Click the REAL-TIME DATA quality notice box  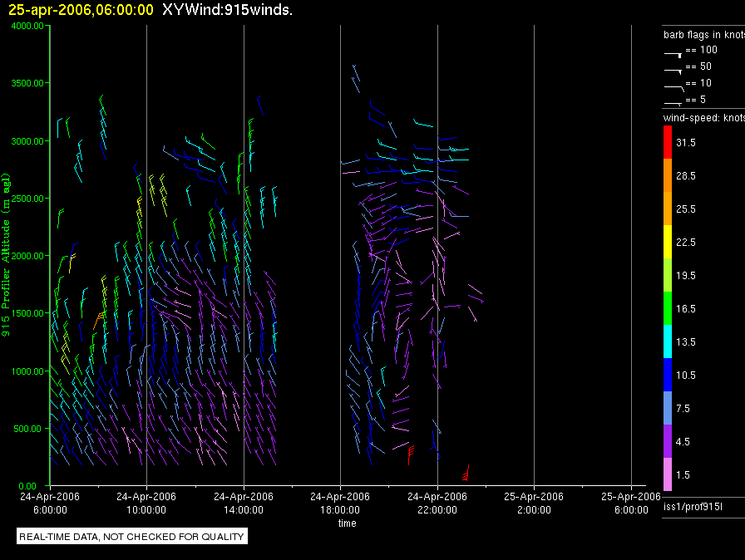coord(132,537)
